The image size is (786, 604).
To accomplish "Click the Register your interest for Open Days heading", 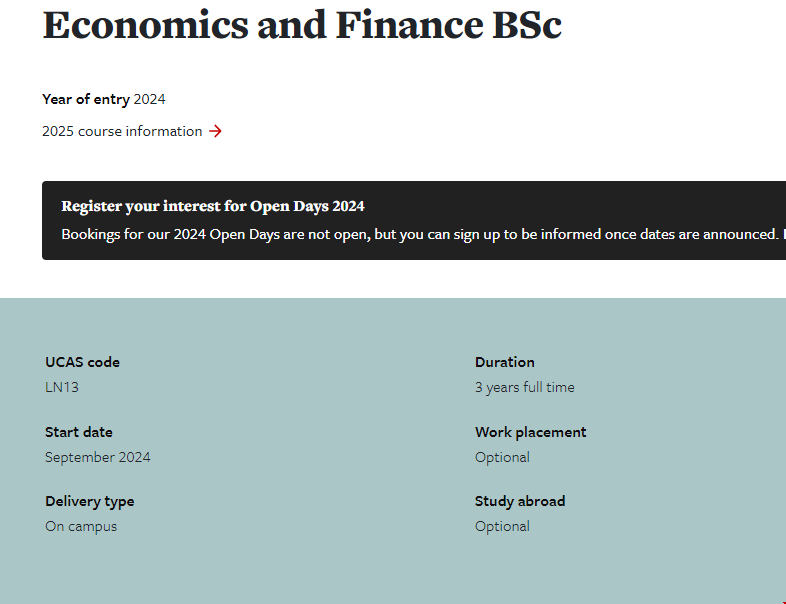I will point(213,206).
